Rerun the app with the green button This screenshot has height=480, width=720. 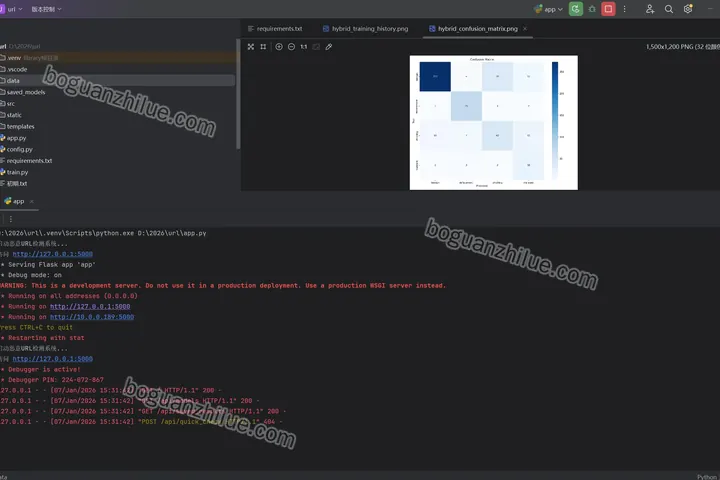(576, 9)
